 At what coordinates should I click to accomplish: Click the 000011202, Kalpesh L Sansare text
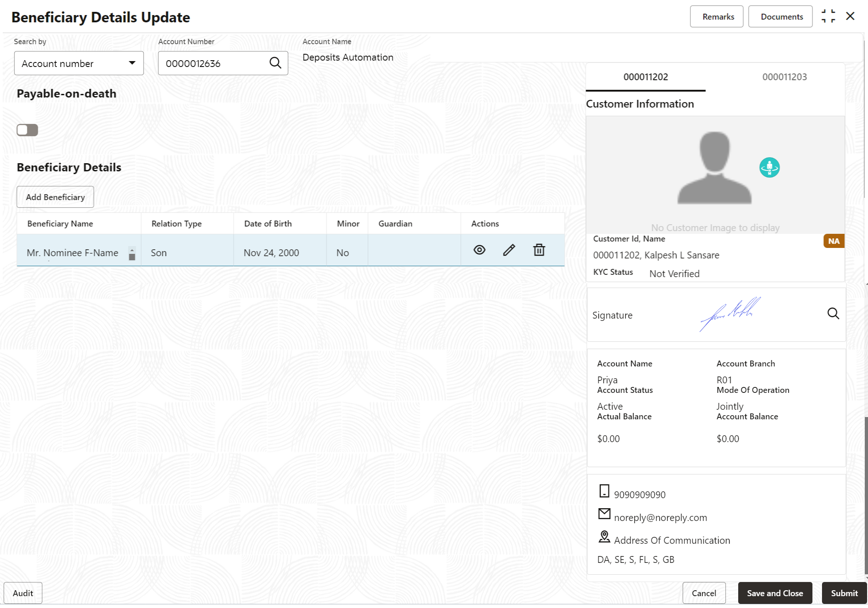656,255
